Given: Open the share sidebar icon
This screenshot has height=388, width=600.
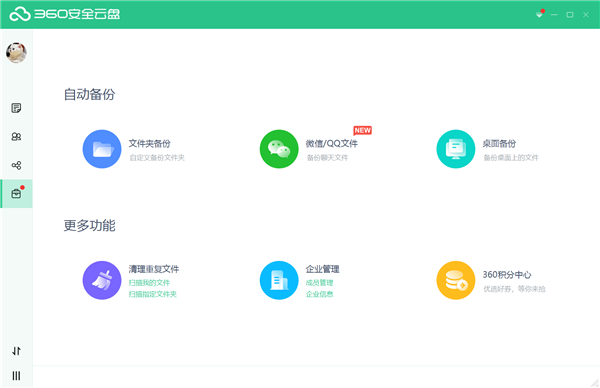Looking at the screenshot, I should click(x=16, y=165).
